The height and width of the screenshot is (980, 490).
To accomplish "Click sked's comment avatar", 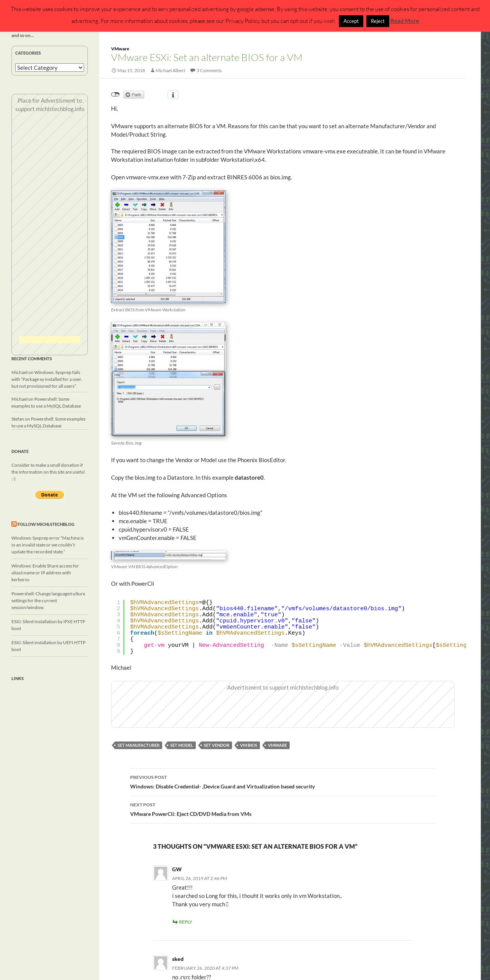I will pyautogui.click(x=161, y=963).
